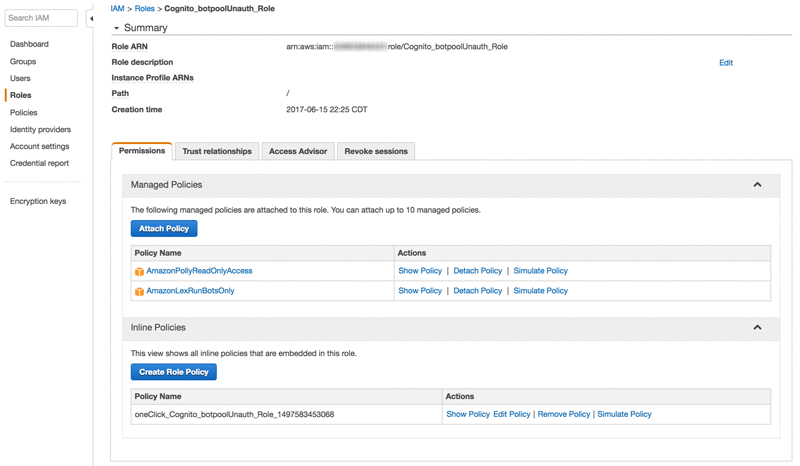Open the AmazonPollyReadOnlyAccess policy link

coord(199,271)
